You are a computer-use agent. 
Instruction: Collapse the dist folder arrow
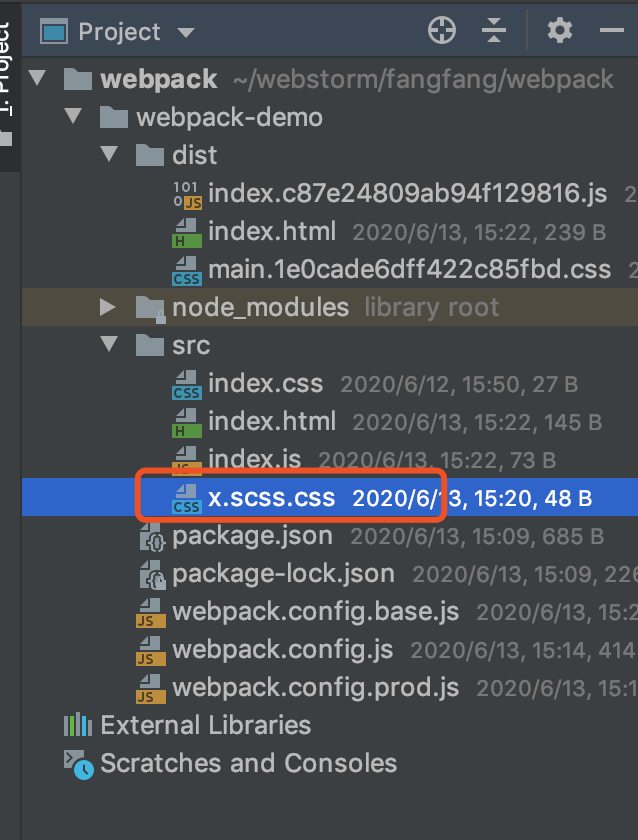[x=108, y=155]
